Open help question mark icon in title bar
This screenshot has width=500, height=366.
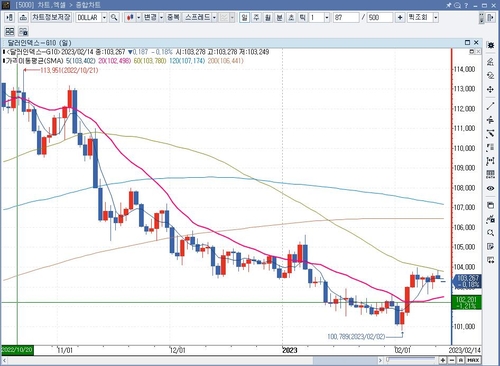(466, 5)
